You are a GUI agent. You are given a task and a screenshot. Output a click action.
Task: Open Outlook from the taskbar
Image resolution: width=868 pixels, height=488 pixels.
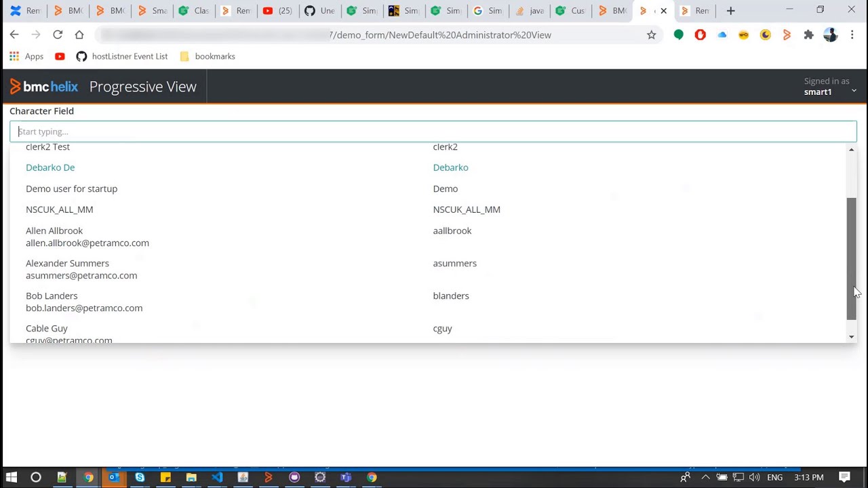point(114,478)
